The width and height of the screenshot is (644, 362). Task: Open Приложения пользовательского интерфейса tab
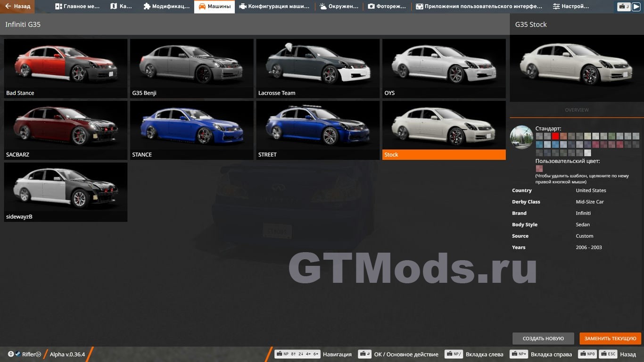479,7
